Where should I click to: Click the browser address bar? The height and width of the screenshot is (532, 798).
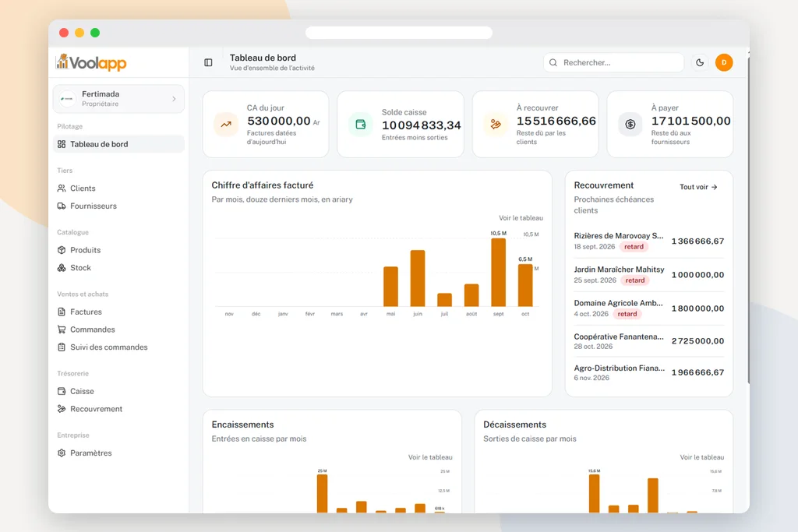coord(398,33)
